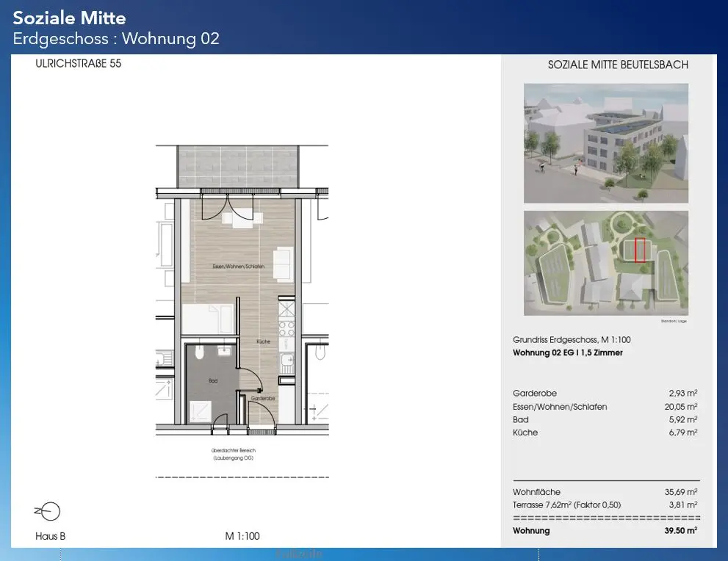Click the red location marker on site plan
Screen dimensions: 728x561
pyautogui.click(x=640, y=250)
